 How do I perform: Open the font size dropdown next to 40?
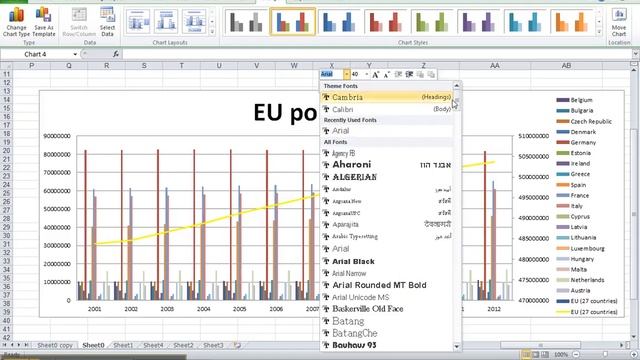click(x=366, y=74)
